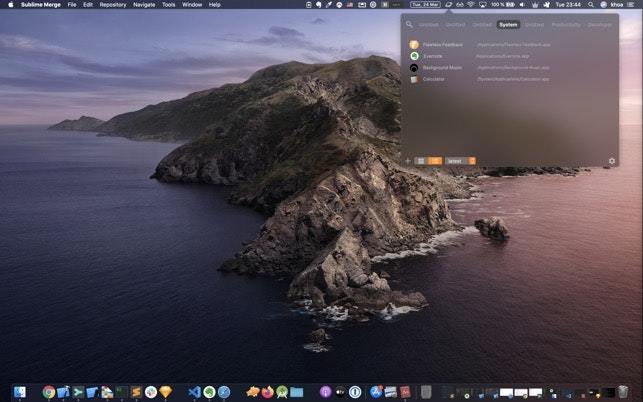This screenshot has height=402, width=643.
Task: Open Sketch app in the Dock
Action: tap(165, 392)
